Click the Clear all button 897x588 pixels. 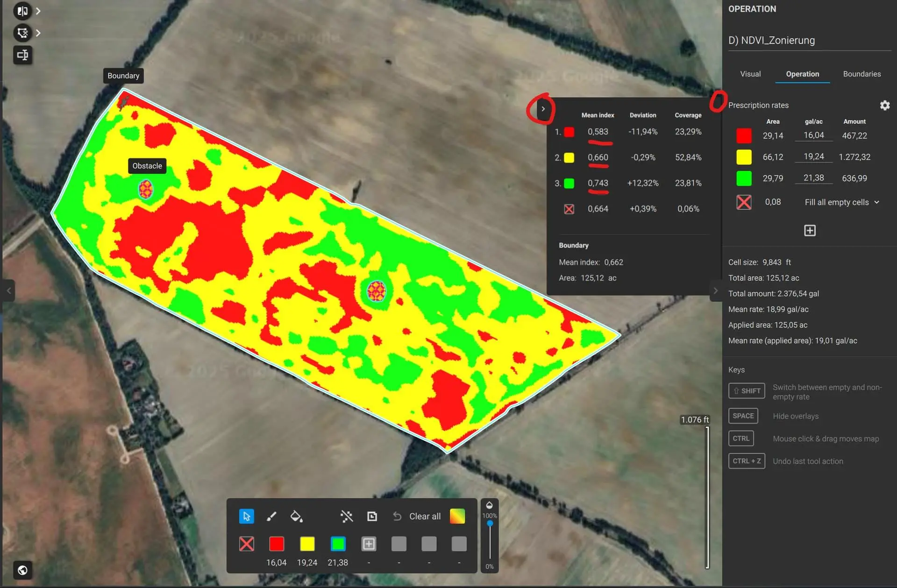425,516
